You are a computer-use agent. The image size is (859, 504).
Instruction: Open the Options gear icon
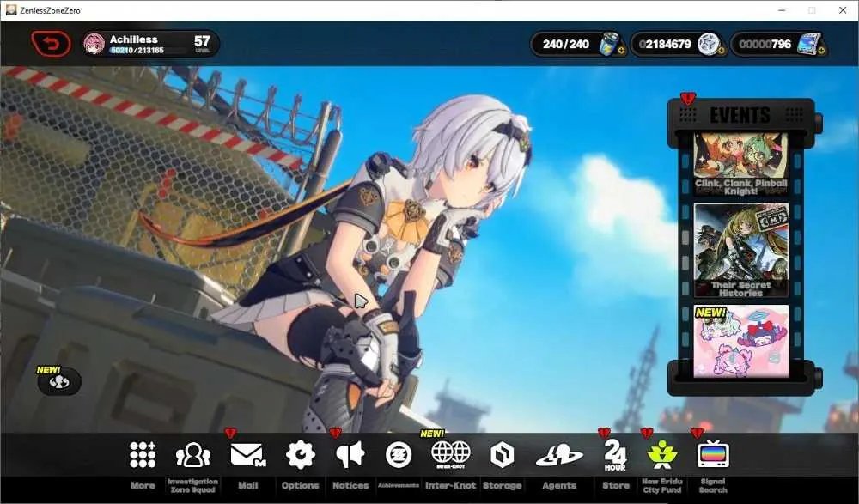point(300,455)
